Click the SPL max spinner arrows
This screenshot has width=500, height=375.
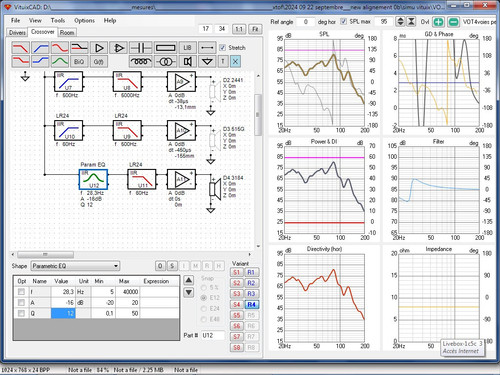tap(400, 22)
